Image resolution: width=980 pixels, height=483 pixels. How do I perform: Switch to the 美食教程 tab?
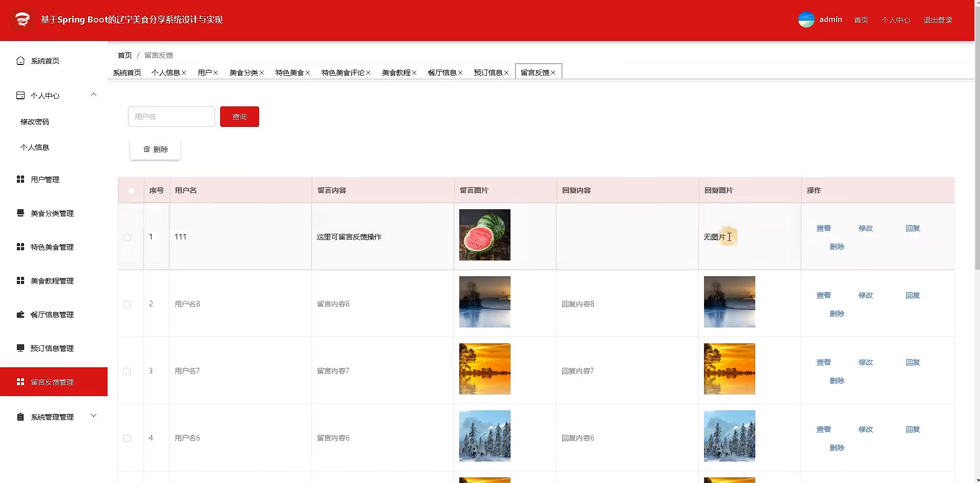pyautogui.click(x=396, y=73)
